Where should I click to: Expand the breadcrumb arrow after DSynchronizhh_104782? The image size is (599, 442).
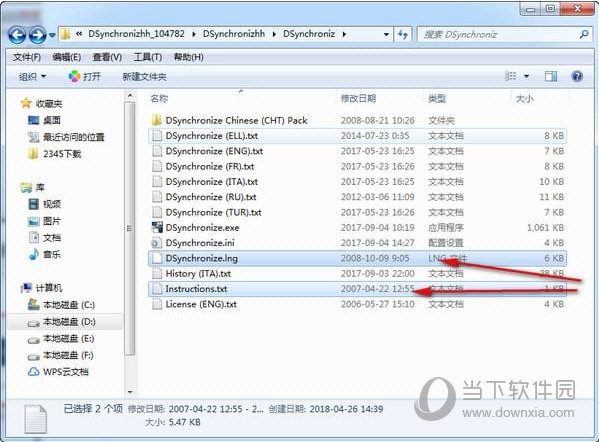(x=194, y=34)
